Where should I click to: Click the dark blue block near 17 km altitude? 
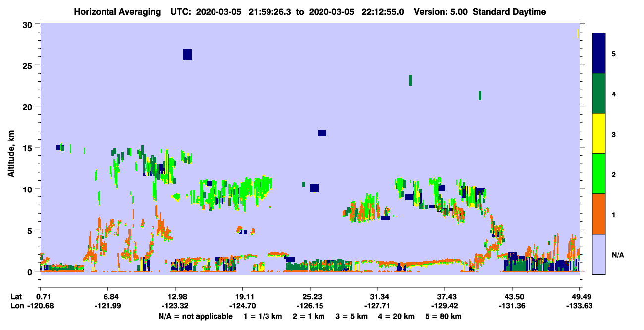coord(322,133)
